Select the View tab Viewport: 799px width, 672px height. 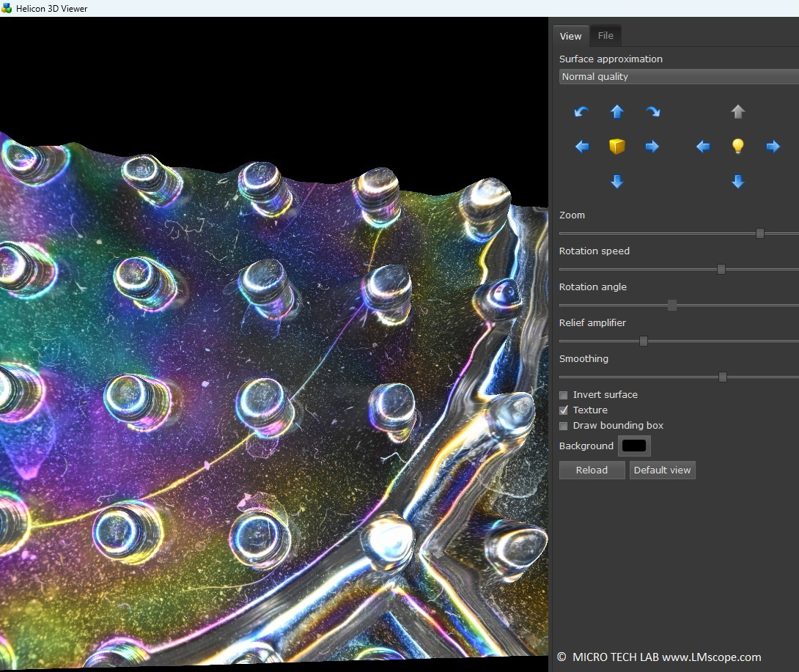coord(570,35)
